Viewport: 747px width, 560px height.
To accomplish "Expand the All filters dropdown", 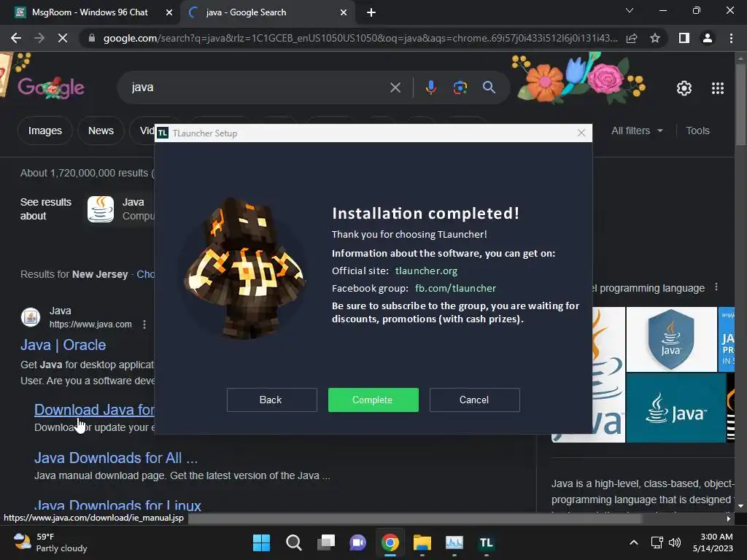I will [637, 131].
